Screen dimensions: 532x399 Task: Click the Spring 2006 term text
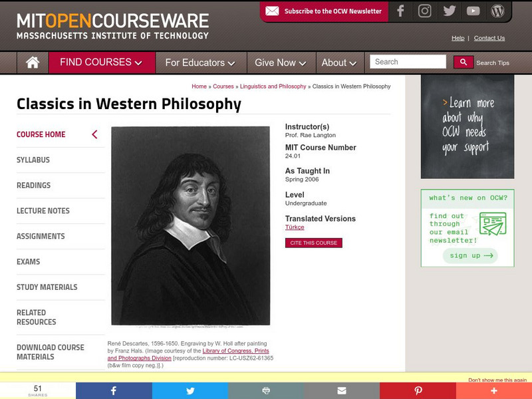pyautogui.click(x=302, y=179)
